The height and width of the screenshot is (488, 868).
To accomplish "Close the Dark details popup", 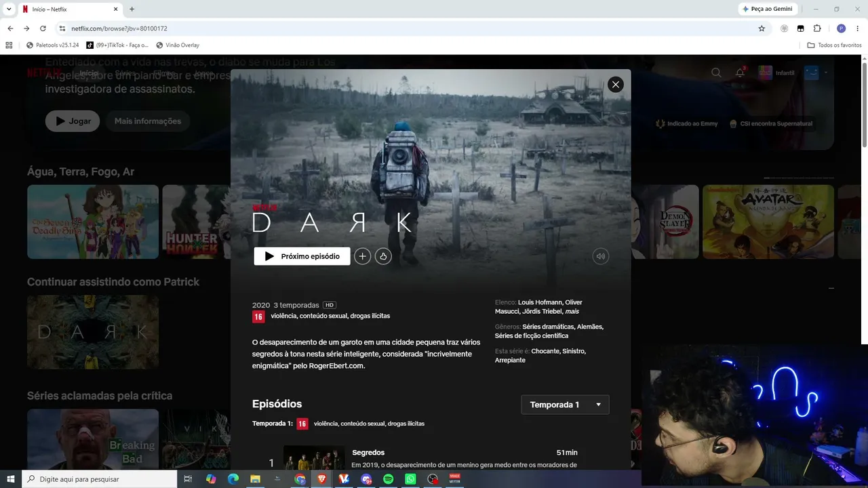I will [x=615, y=84].
